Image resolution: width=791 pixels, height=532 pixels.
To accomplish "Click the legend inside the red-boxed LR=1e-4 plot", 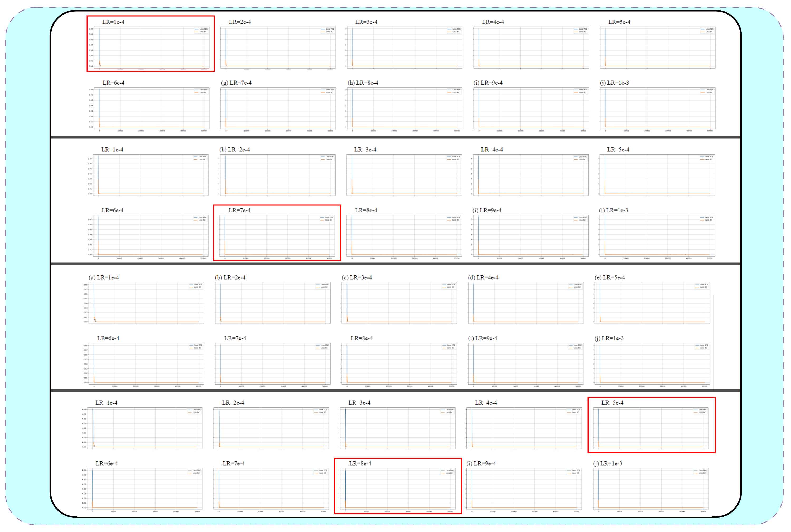I will (x=201, y=31).
